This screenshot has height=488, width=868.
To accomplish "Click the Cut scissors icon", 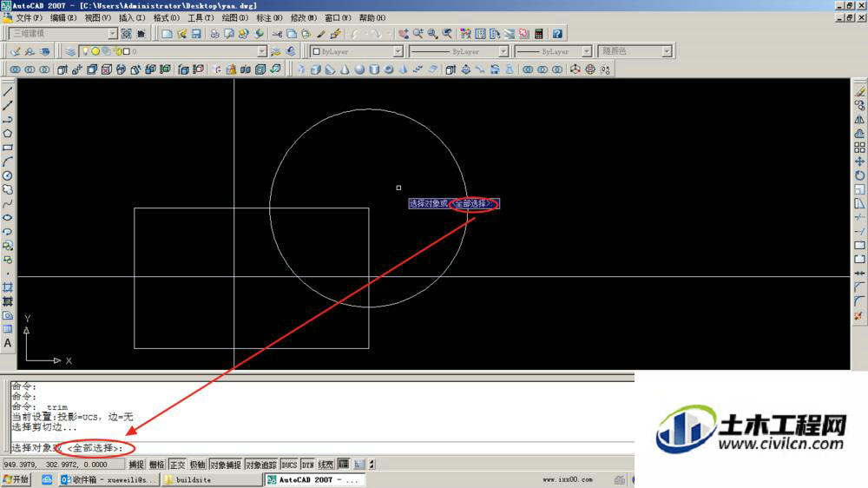I will coord(277,34).
